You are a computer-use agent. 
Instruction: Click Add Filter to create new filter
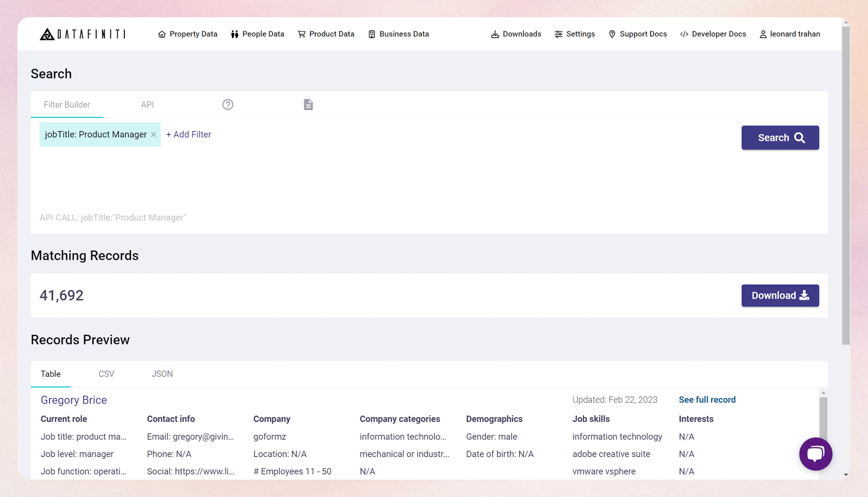pyautogui.click(x=188, y=134)
